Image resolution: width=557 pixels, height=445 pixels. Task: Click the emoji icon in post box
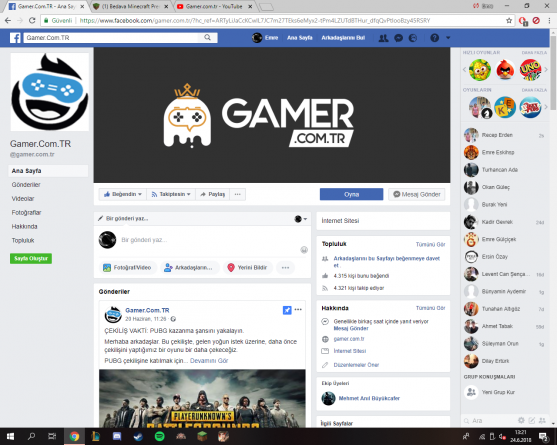click(304, 250)
